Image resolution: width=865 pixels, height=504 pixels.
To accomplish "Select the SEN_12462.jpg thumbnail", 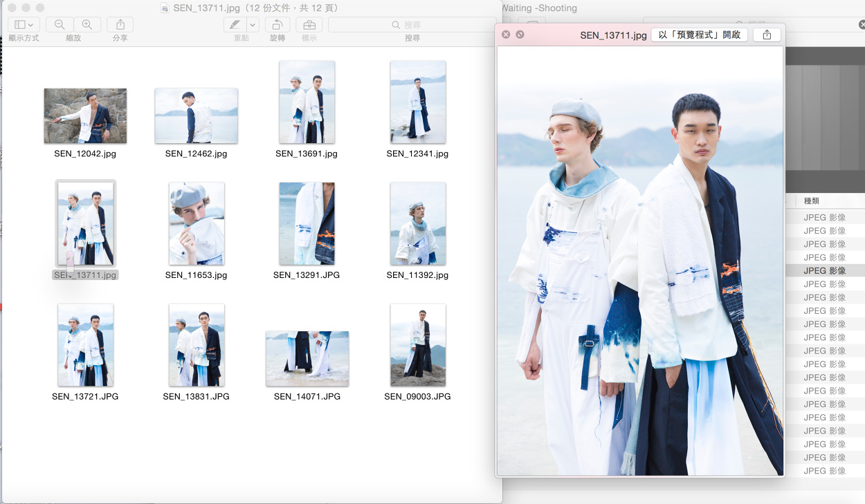I will tap(196, 115).
